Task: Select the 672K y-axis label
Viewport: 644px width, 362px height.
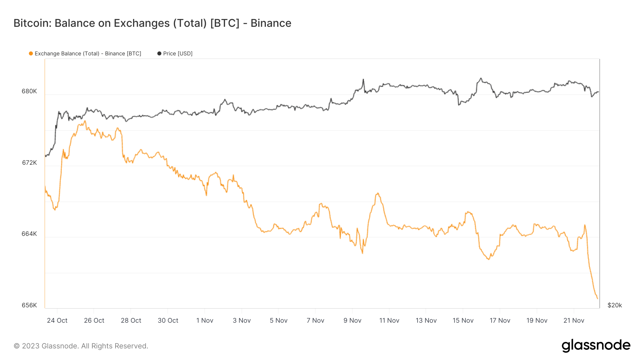Action: click(x=29, y=163)
